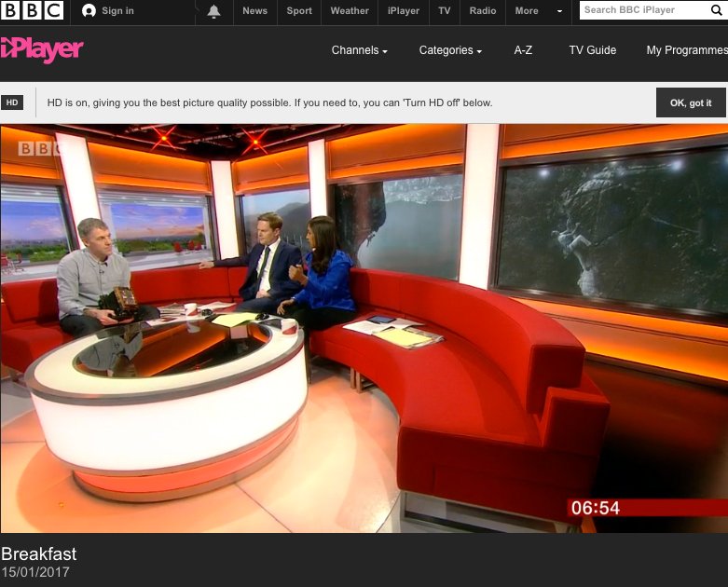The width and height of the screenshot is (728, 587).
Task: Dismiss HD notice with OK, got it
Action: coord(691,103)
